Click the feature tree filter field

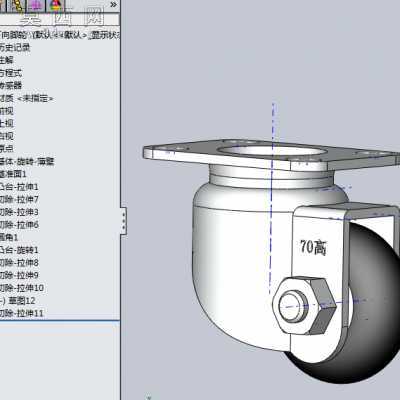[x=59, y=19]
